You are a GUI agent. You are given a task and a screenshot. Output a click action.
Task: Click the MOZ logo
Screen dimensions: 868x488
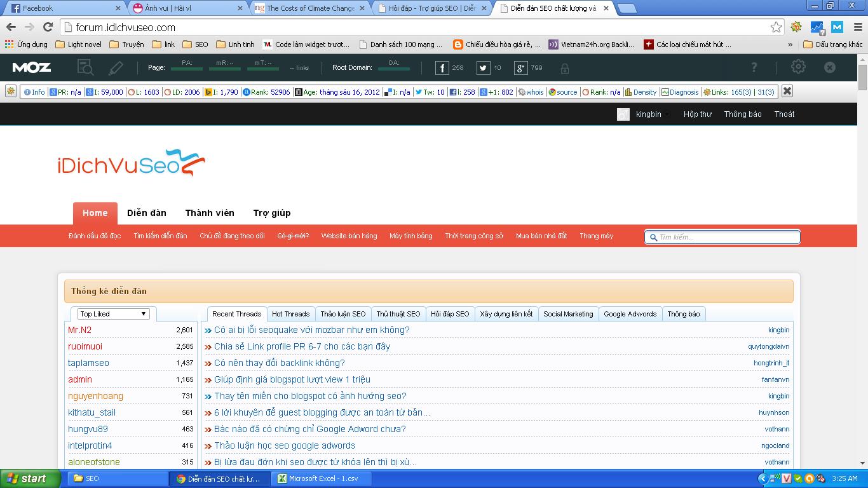(x=32, y=67)
